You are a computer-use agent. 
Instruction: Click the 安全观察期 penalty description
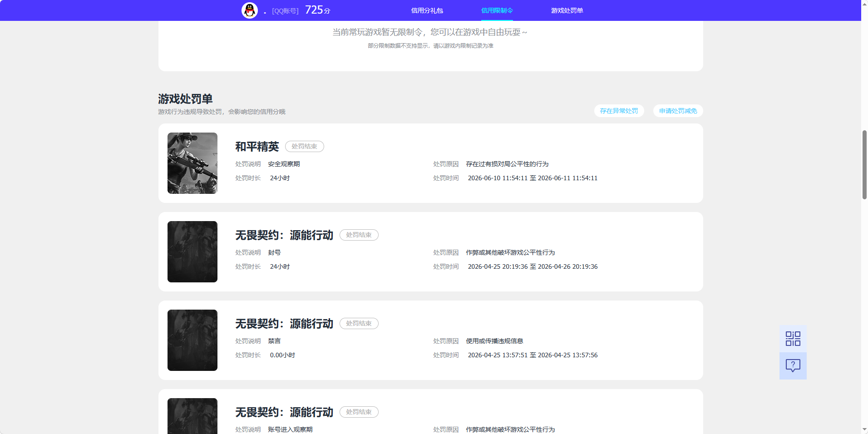[x=284, y=164]
